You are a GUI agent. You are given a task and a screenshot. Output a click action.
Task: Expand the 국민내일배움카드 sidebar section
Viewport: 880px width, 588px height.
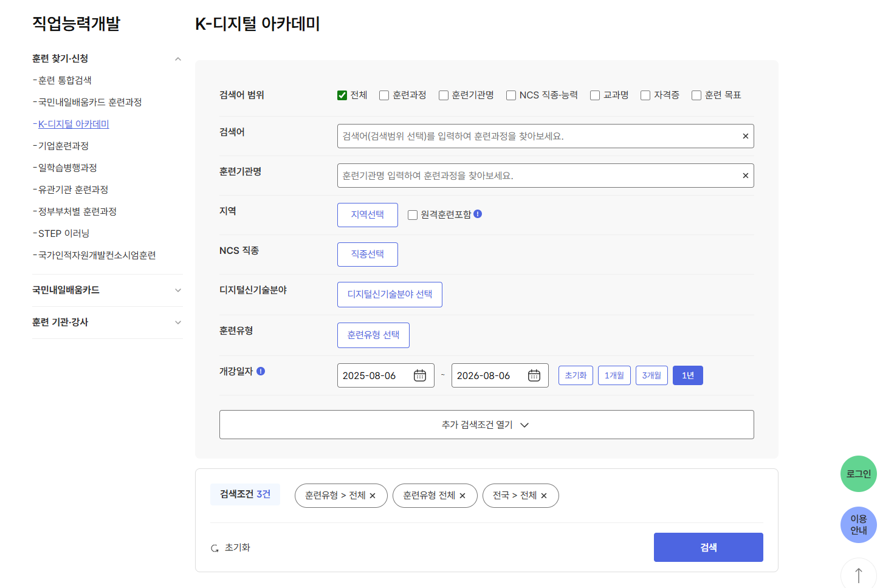coord(178,290)
